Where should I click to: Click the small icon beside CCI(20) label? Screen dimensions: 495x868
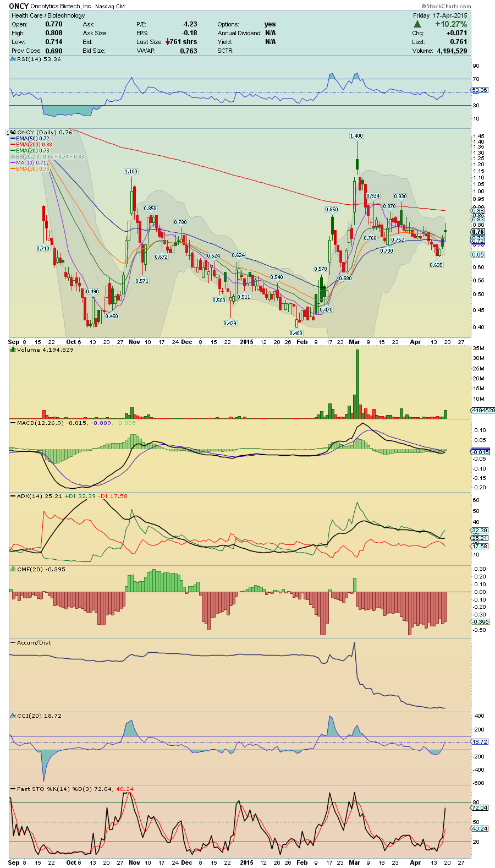13,716
